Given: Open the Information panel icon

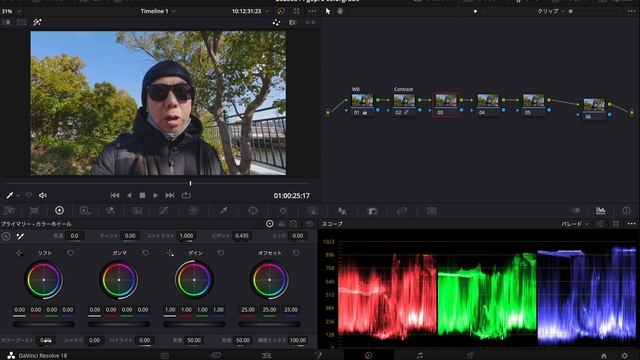Looking at the screenshot, I should 627,211.
